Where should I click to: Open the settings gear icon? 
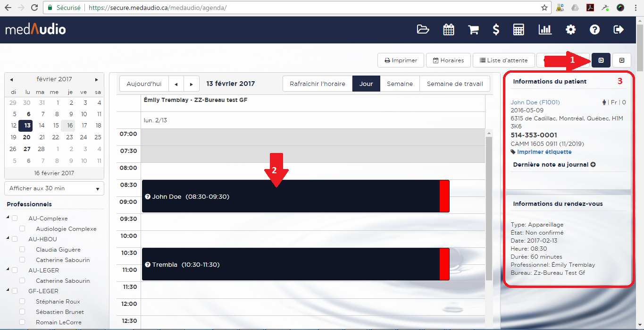tap(571, 30)
